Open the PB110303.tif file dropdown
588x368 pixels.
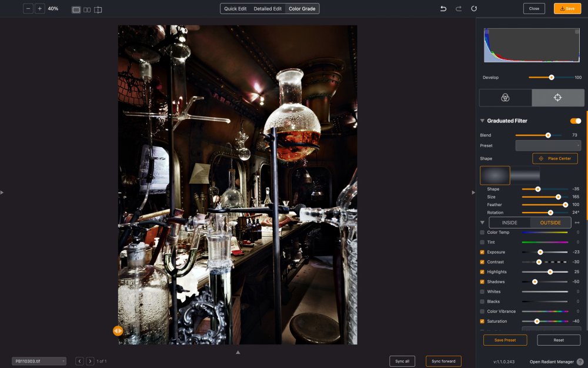coord(39,362)
